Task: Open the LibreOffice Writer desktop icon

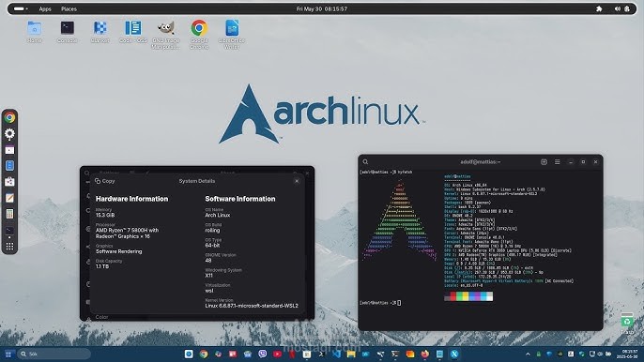Action: (232, 35)
